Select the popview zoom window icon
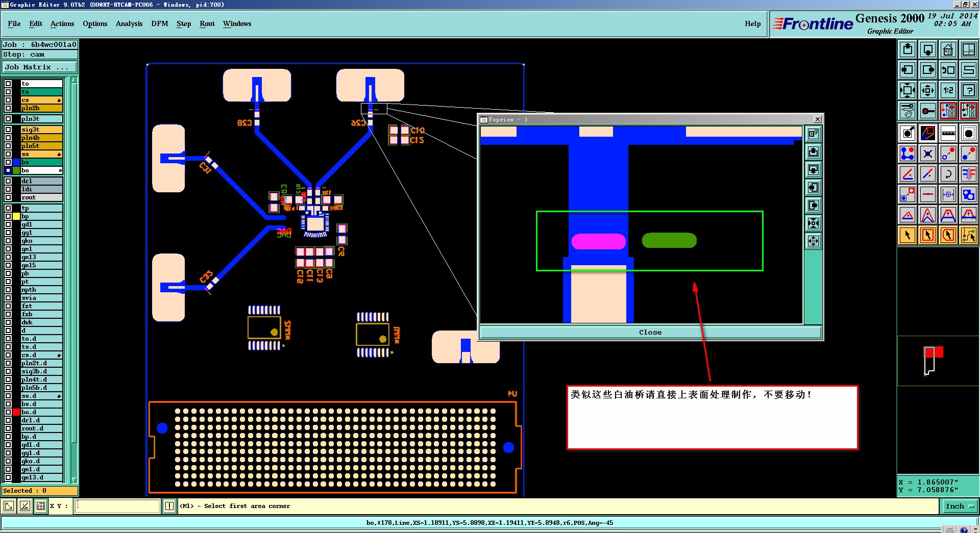The height and width of the screenshot is (533, 980). [813, 134]
